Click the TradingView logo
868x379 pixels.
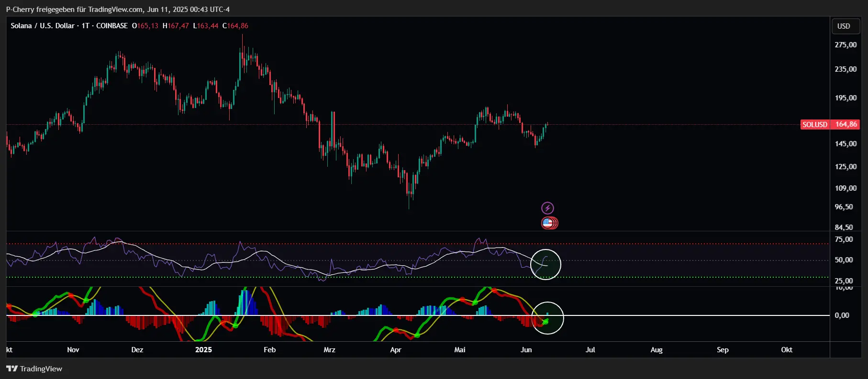coord(34,368)
